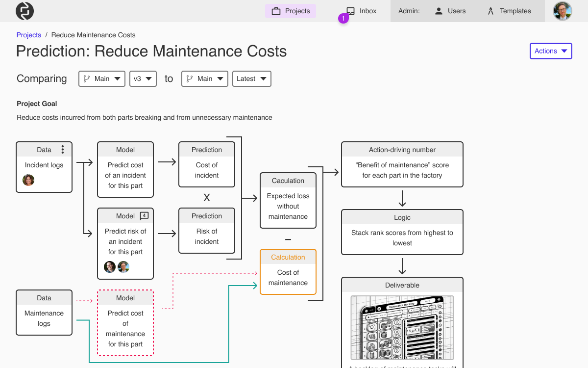Open the Inbox icon
The image size is (588, 368).
click(349, 10)
